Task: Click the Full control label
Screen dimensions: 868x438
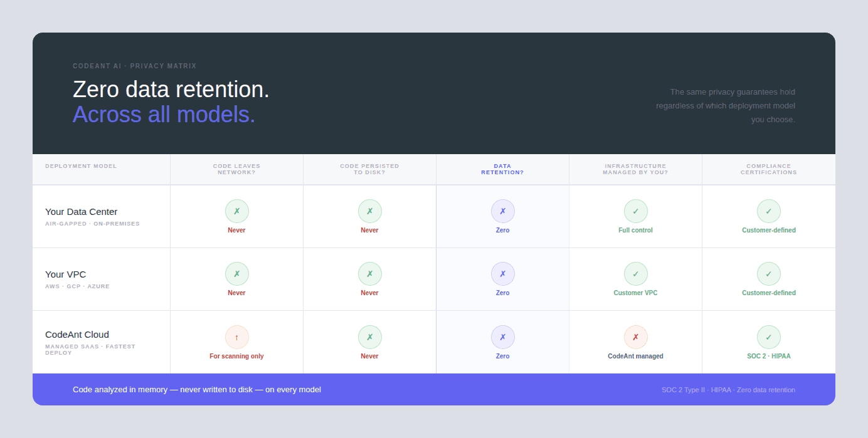Action: pos(635,230)
